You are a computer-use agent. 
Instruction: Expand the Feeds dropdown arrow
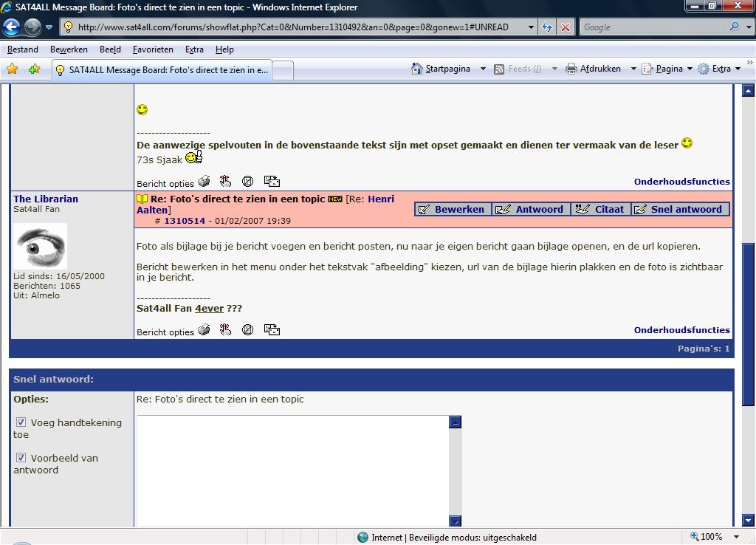(x=554, y=69)
